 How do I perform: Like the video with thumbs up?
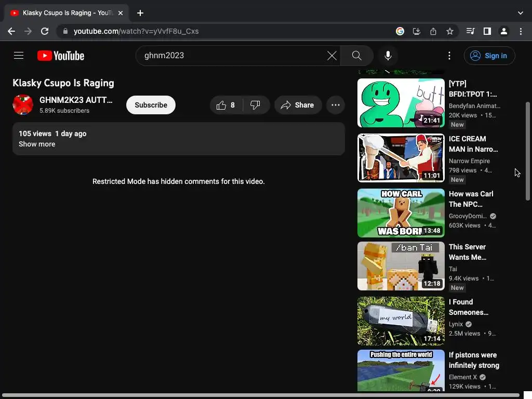[x=227, y=105]
